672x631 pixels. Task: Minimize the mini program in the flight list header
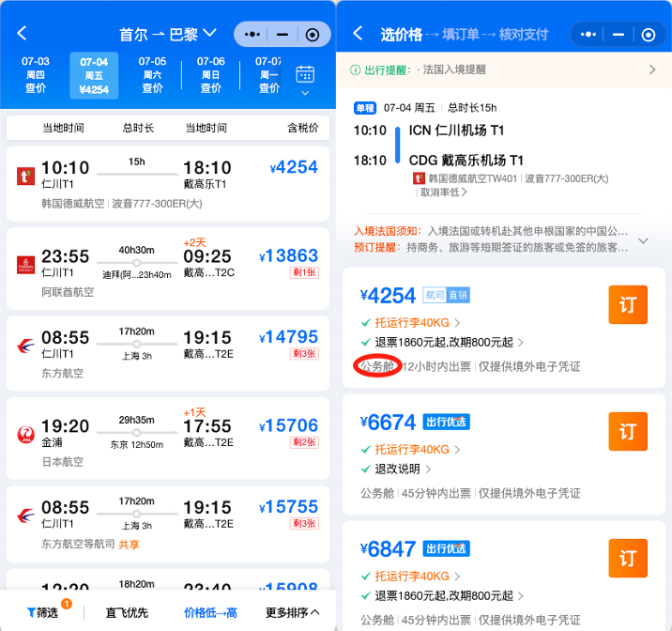pyautogui.click(x=283, y=35)
